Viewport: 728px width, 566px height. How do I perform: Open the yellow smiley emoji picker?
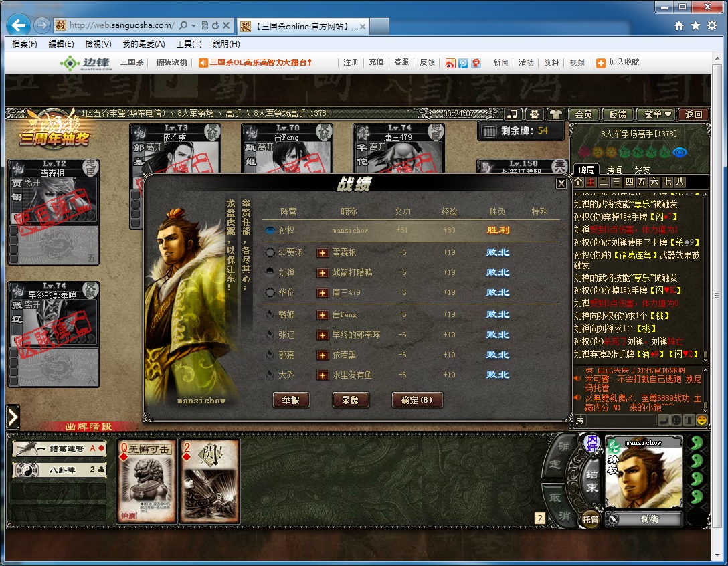(x=701, y=420)
